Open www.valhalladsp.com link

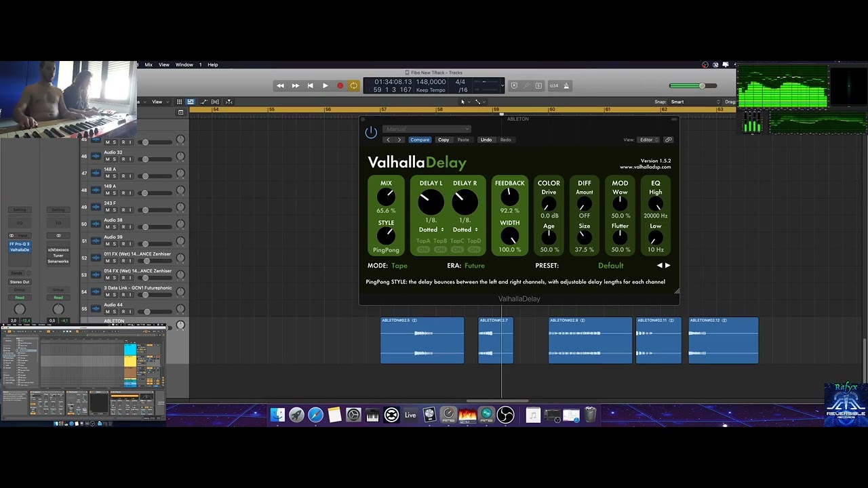point(645,167)
